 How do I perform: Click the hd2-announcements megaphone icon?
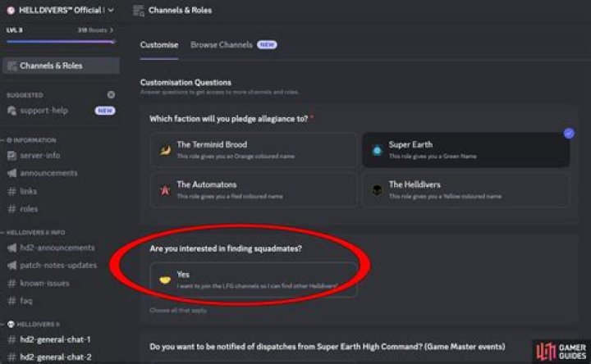click(11, 248)
